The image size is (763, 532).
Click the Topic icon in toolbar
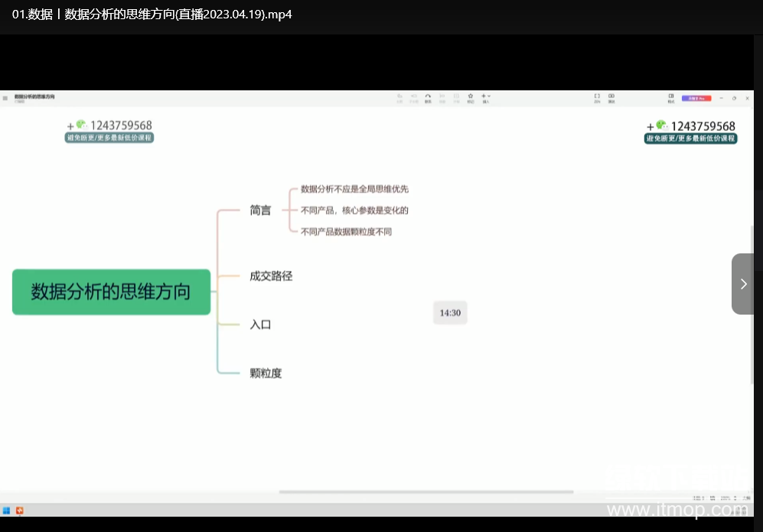pos(399,97)
